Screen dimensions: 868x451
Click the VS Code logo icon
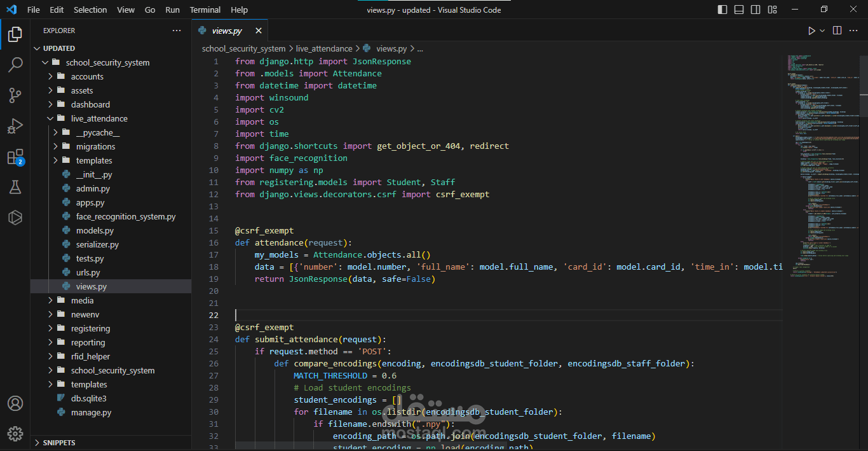pyautogui.click(x=11, y=10)
